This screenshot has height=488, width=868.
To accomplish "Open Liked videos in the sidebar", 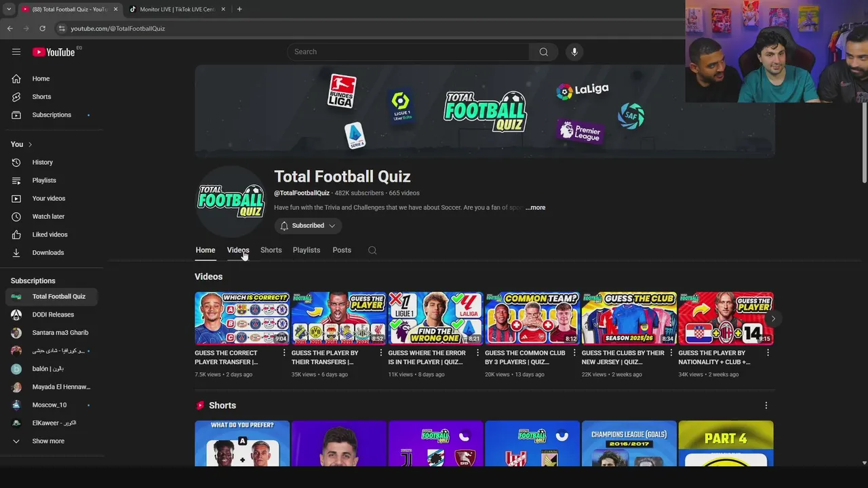I will click(x=52, y=235).
